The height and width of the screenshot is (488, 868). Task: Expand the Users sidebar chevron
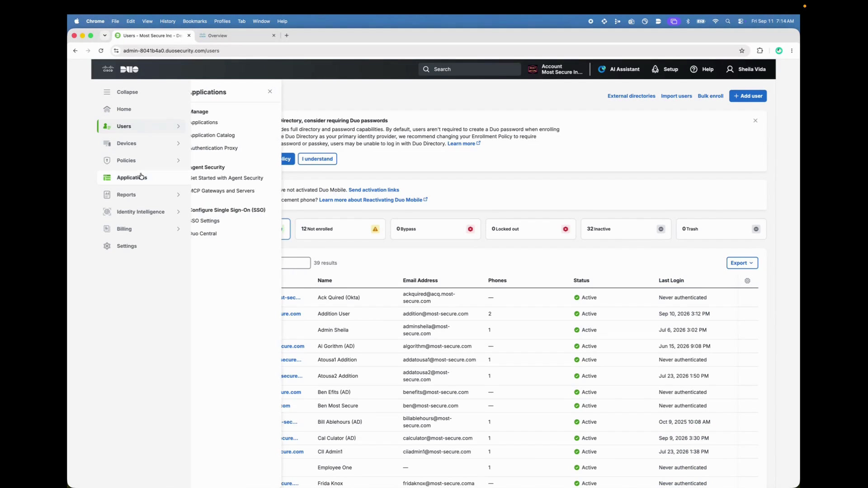tap(178, 127)
